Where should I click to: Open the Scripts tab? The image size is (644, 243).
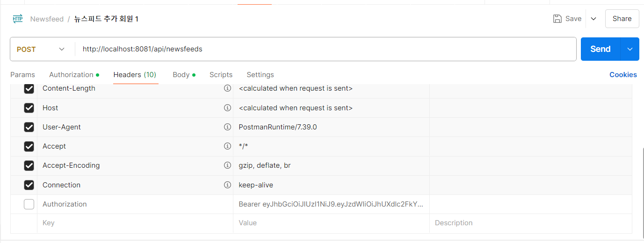(x=221, y=75)
